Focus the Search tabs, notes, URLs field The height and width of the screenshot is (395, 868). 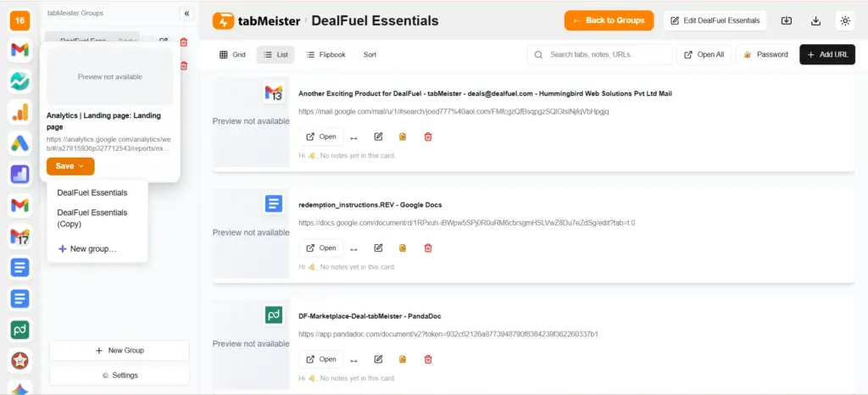[x=606, y=54]
